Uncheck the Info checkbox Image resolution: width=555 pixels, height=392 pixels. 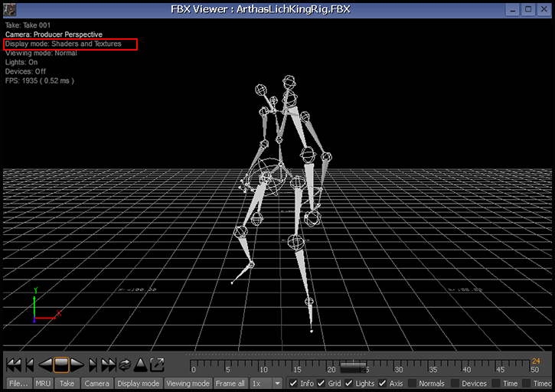point(293,383)
